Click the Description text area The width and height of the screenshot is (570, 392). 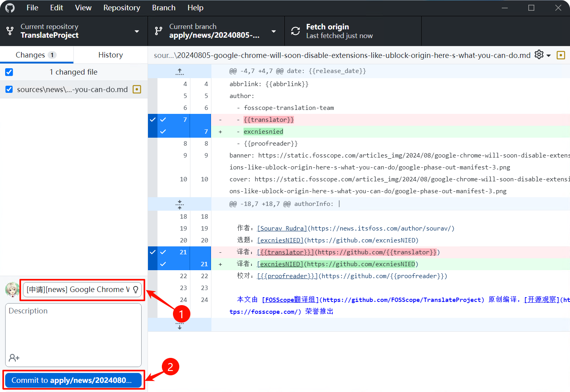tap(73, 335)
